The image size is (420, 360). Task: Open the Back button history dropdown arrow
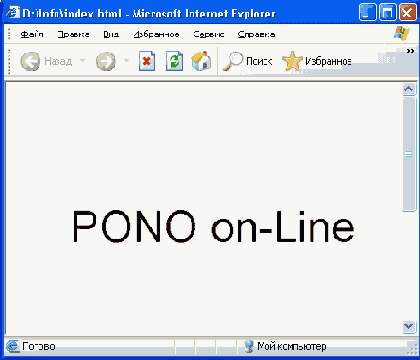[x=82, y=61]
